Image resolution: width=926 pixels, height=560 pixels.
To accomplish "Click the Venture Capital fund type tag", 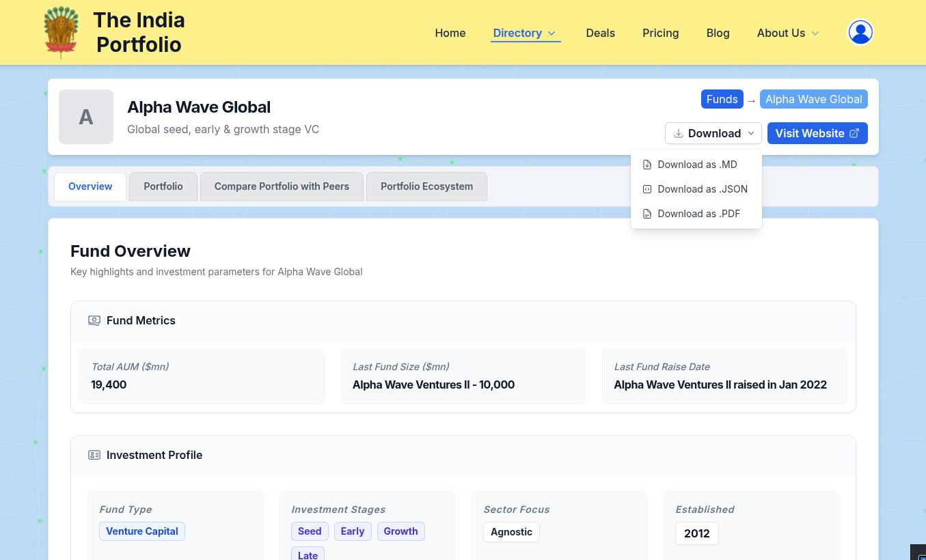I will (x=142, y=531).
